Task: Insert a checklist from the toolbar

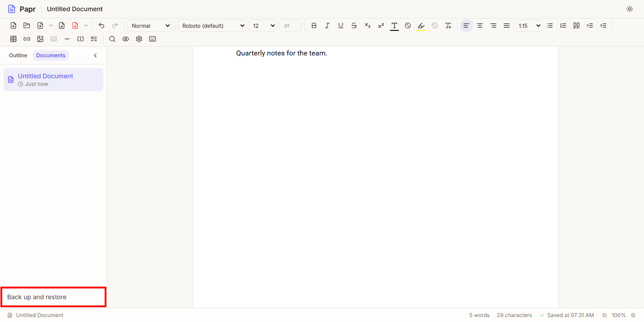Action: [x=94, y=39]
